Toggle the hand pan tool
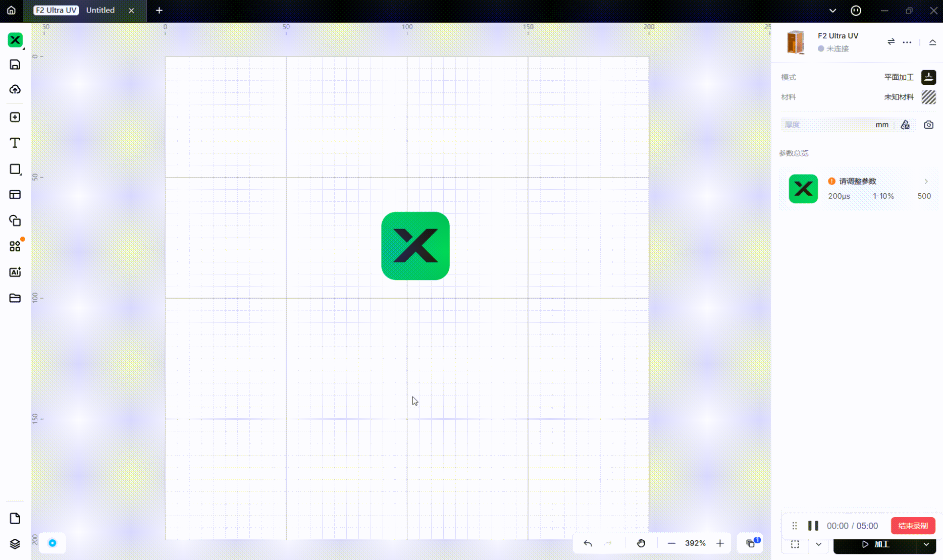The height and width of the screenshot is (560, 943). pyautogui.click(x=641, y=543)
